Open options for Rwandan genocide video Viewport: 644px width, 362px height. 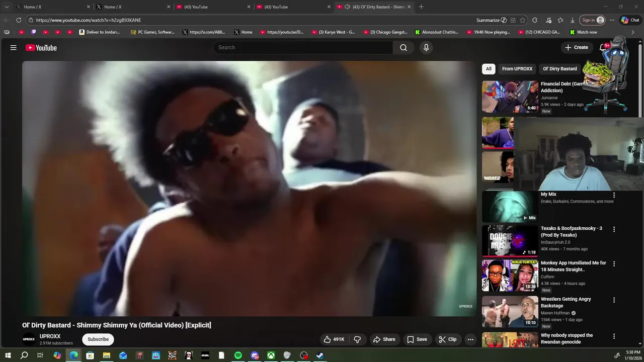(x=614, y=336)
